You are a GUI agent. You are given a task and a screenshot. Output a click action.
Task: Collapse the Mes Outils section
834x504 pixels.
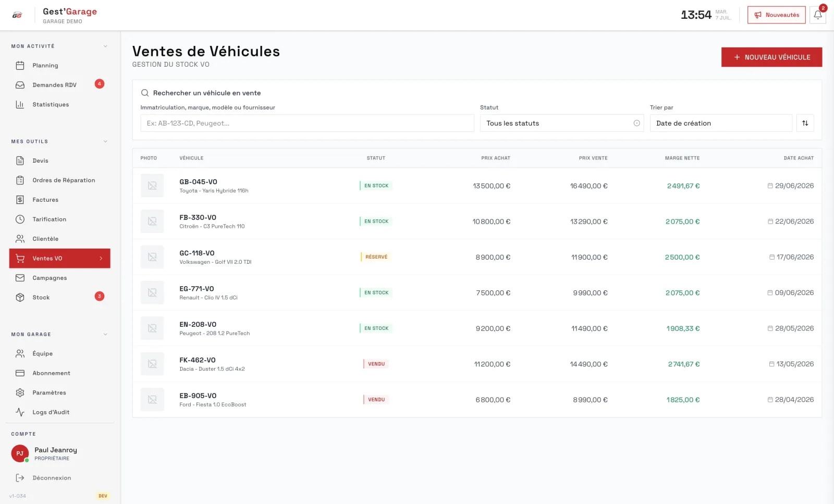pyautogui.click(x=105, y=142)
